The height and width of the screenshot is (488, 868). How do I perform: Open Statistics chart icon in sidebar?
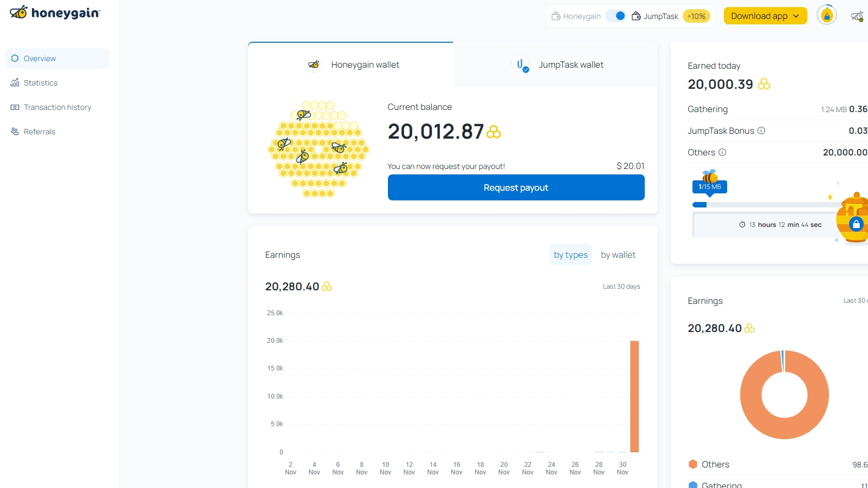click(15, 83)
